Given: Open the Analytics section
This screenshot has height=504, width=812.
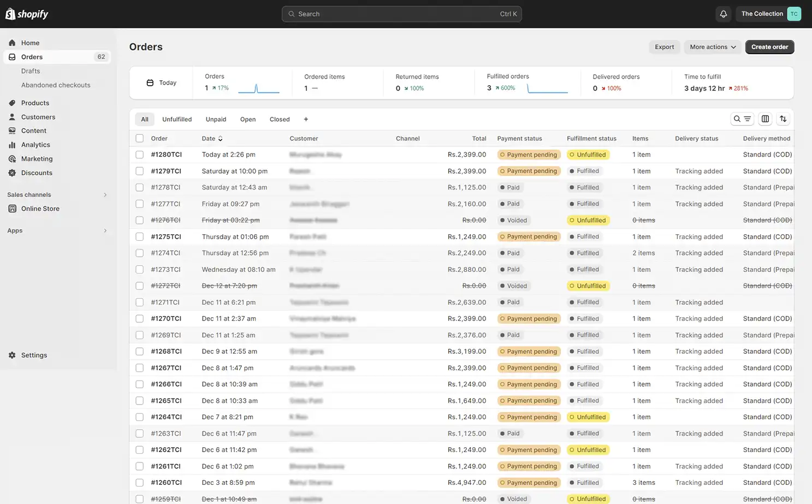Looking at the screenshot, I should (36, 145).
